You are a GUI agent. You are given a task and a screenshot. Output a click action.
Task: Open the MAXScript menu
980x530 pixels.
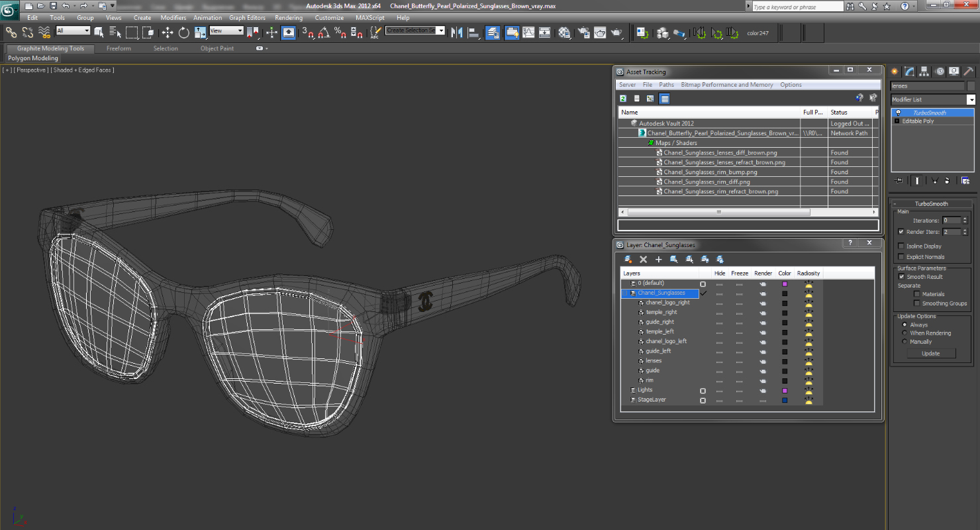pos(369,18)
